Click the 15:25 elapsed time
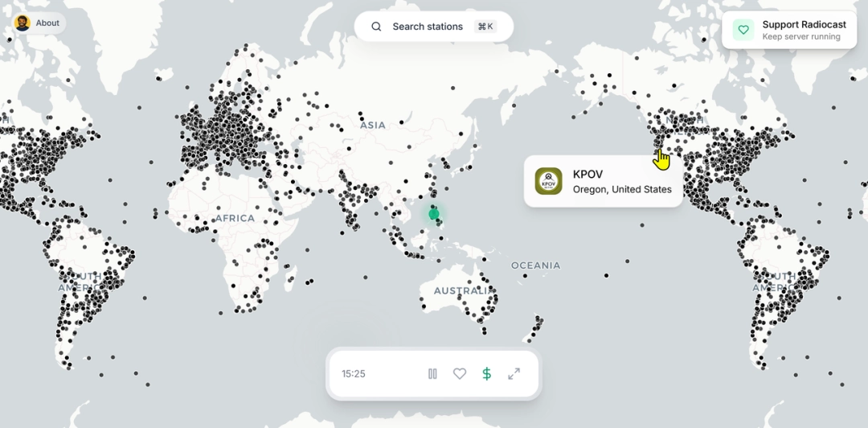Viewport: 868px width, 428px height. [x=353, y=374]
